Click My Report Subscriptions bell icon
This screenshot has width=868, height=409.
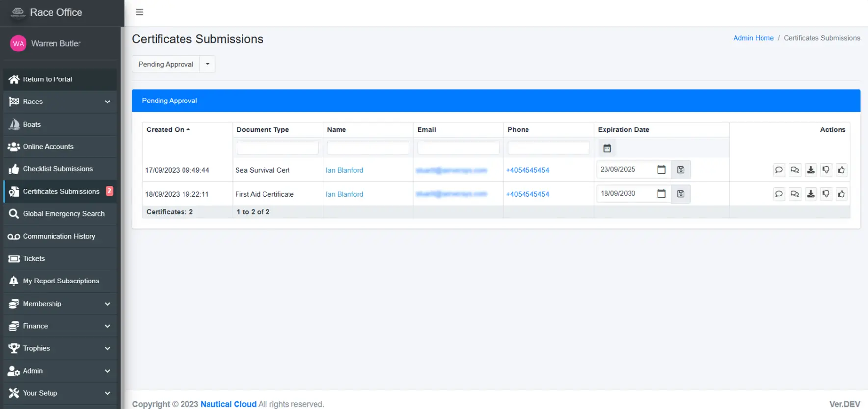click(x=14, y=281)
